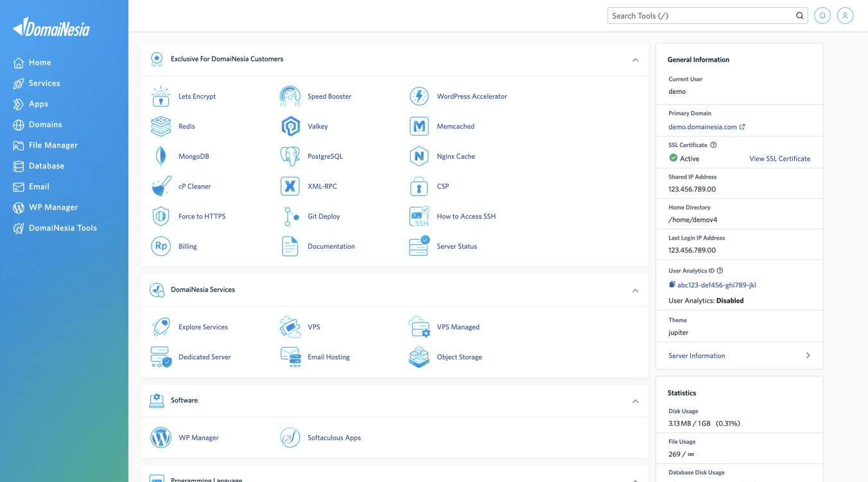Open the Nginx Cache N icon
The width and height of the screenshot is (868, 482).
pos(419,156)
